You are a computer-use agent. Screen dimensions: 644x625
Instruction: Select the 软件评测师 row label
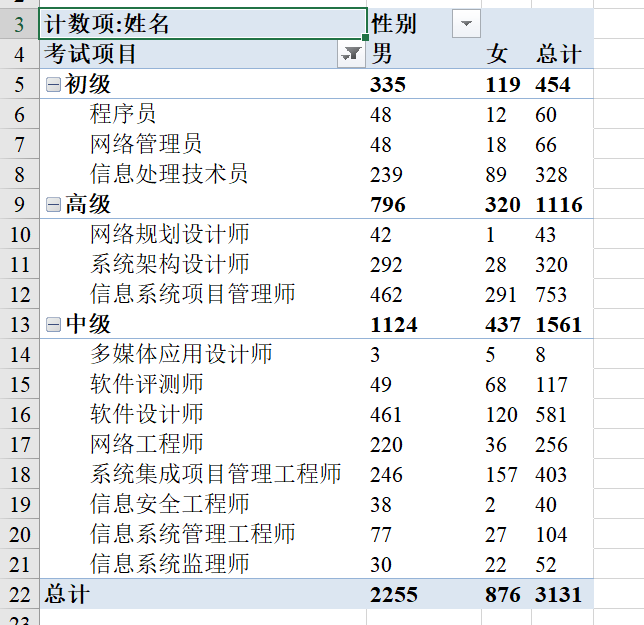pyautogui.click(x=146, y=384)
